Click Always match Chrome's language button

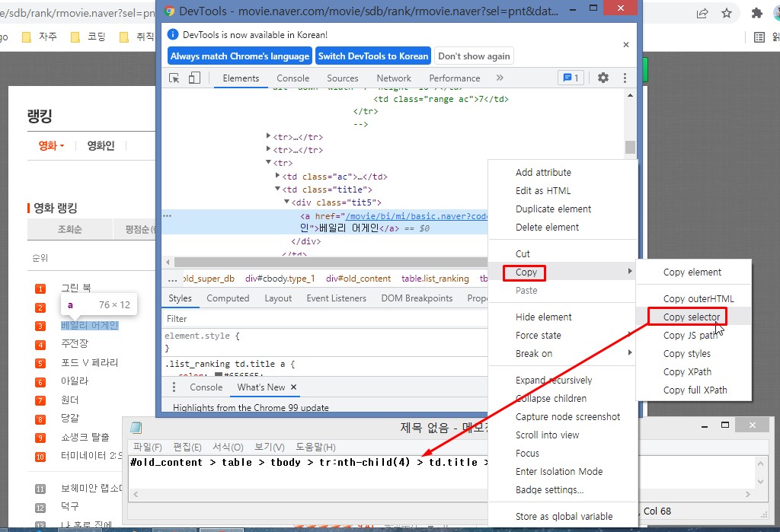240,56
